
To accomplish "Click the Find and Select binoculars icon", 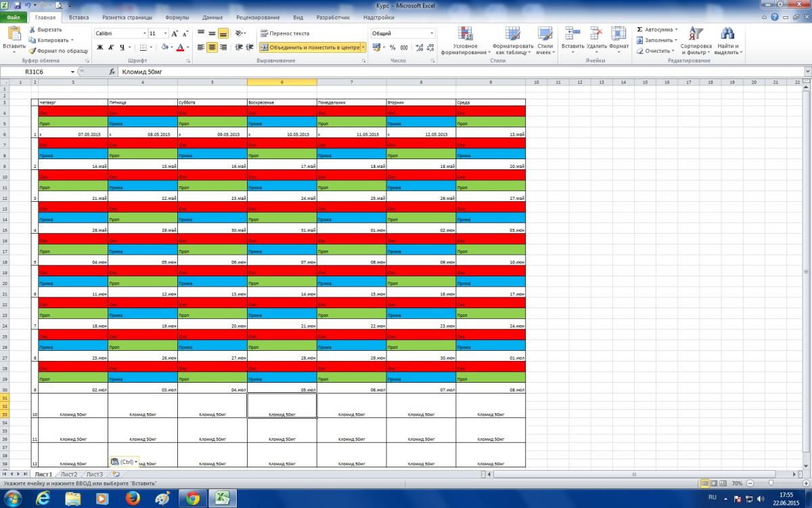I will point(727,41).
